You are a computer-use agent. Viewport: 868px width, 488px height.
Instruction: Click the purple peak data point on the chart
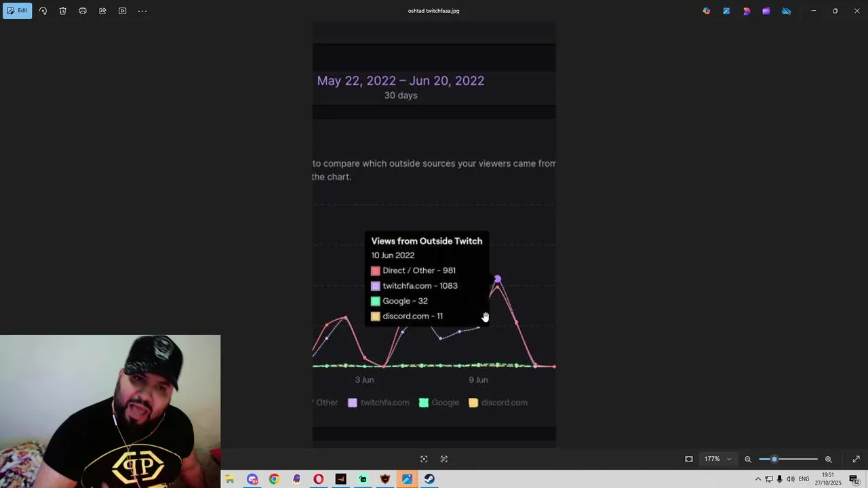498,279
